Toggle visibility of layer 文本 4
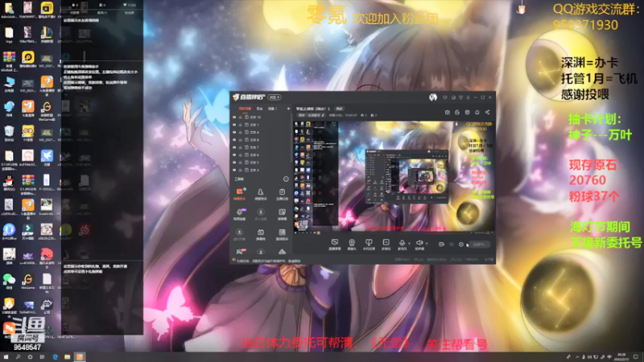 point(234,133)
